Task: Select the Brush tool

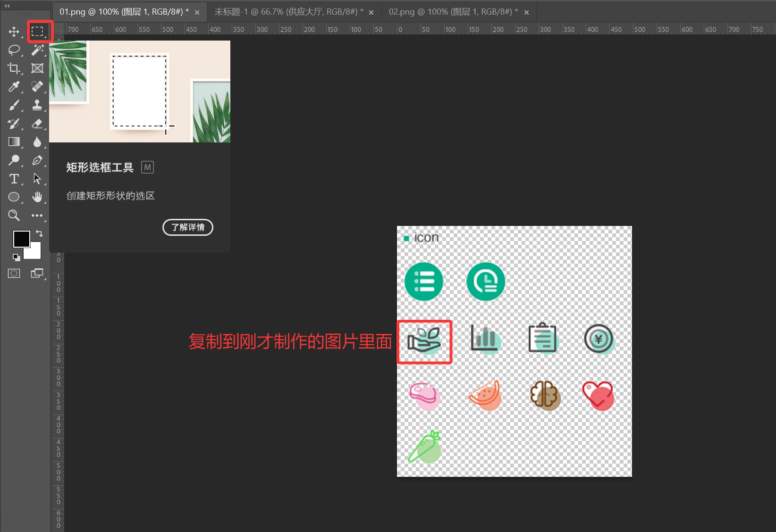Action: click(14, 105)
